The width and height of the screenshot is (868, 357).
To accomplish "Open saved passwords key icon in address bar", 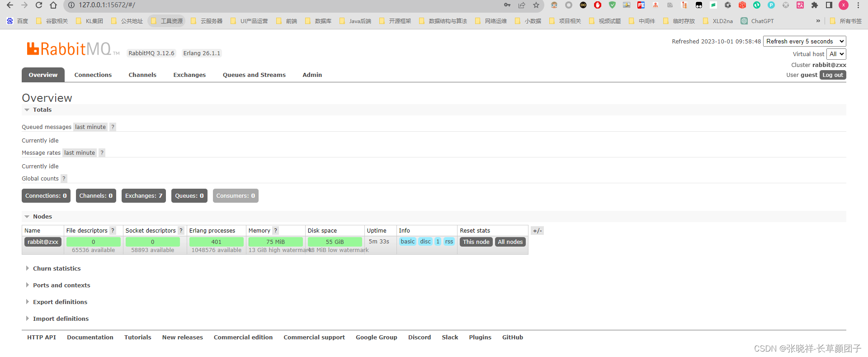I will (x=507, y=5).
